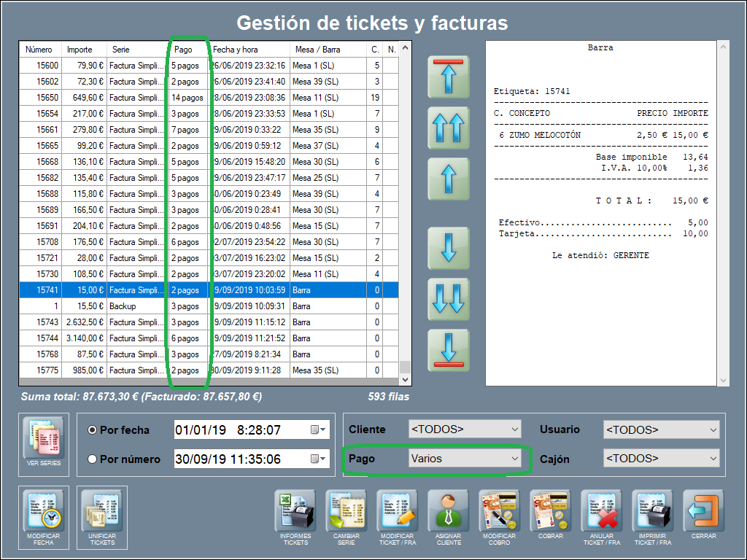Expand the Pago dropdown showing Varios
The width and height of the screenshot is (747, 560).
point(465,459)
